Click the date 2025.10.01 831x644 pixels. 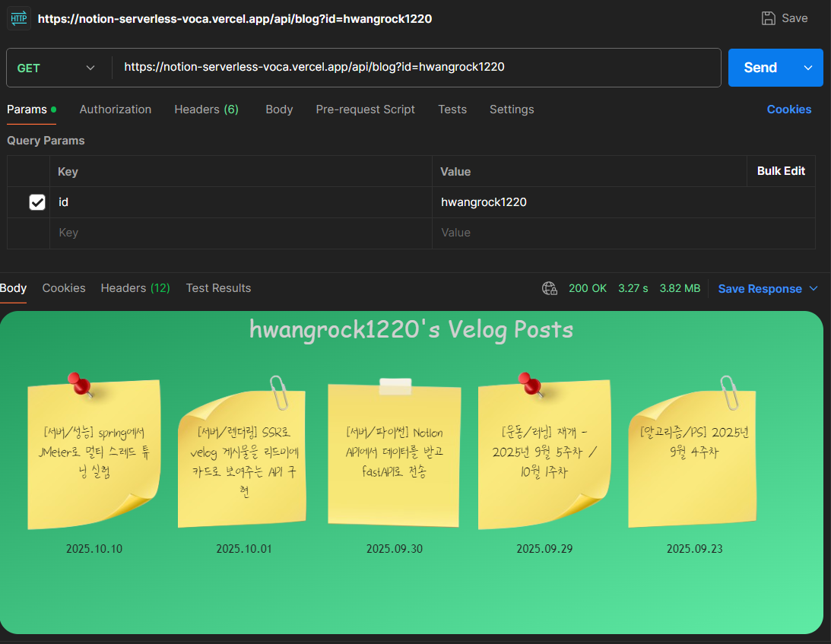pyautogui.click(x=244, y=549)
